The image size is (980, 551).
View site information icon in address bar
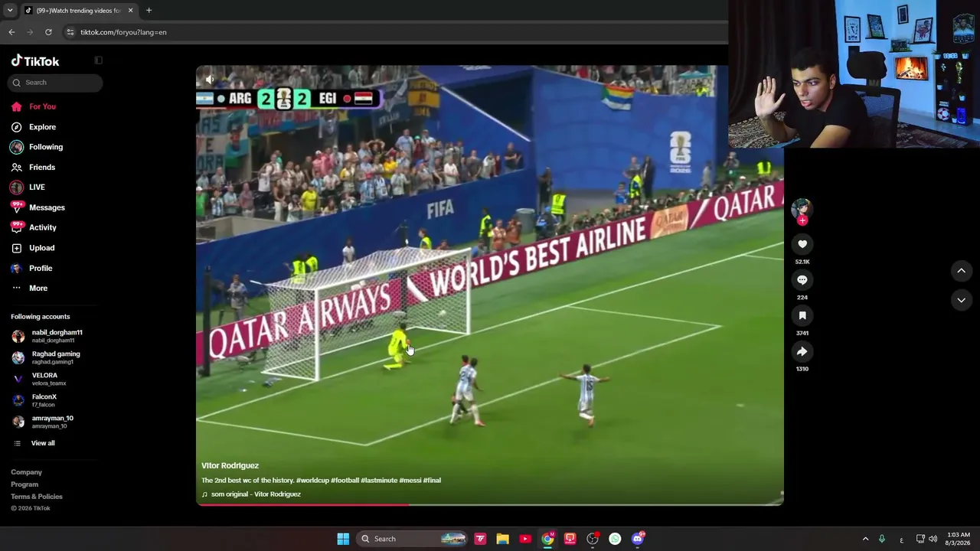(70, 32)
